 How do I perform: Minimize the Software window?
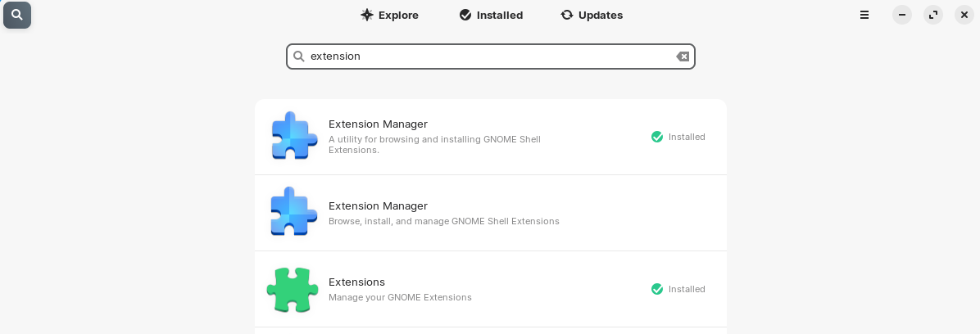(902, 15)
